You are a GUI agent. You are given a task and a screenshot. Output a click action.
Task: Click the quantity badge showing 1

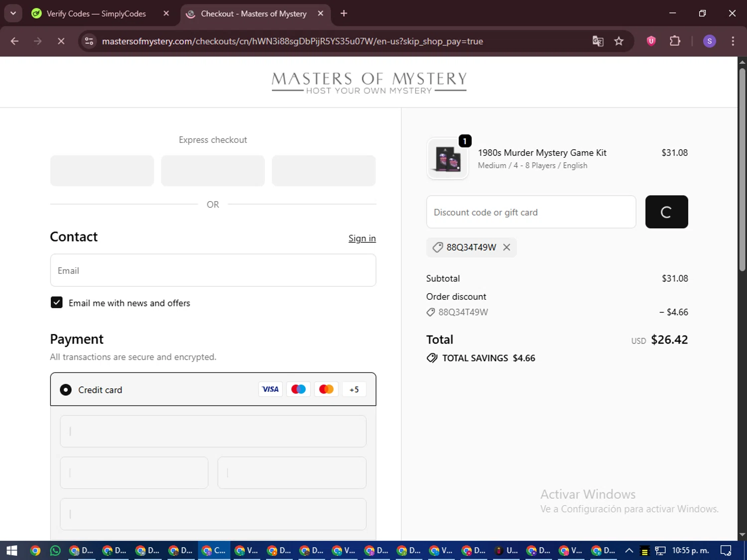(x=465, y=141)
